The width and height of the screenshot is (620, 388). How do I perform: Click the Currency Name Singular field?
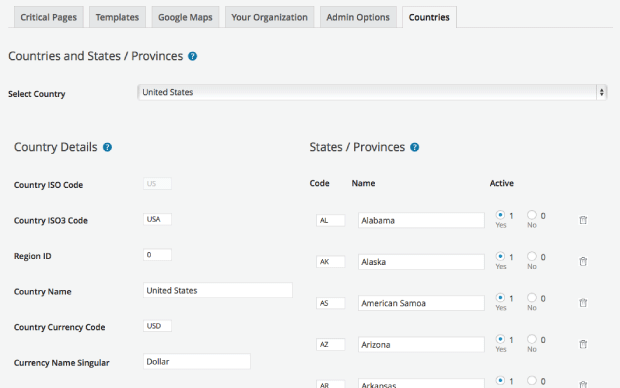[x=197, y=362]
